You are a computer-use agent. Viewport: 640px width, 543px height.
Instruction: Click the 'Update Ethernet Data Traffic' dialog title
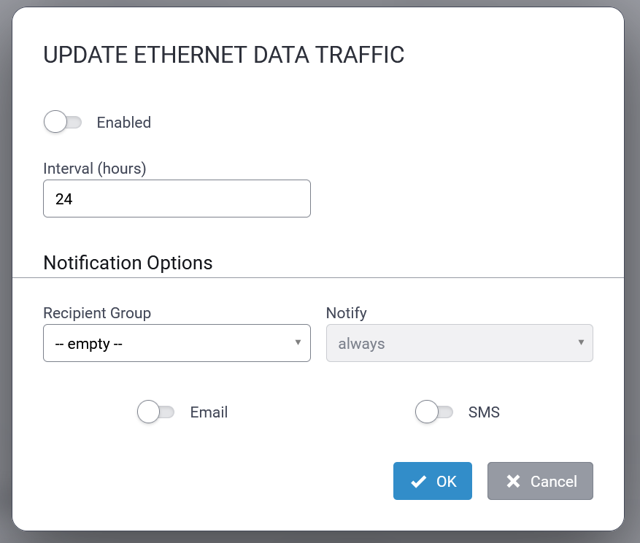224,55
